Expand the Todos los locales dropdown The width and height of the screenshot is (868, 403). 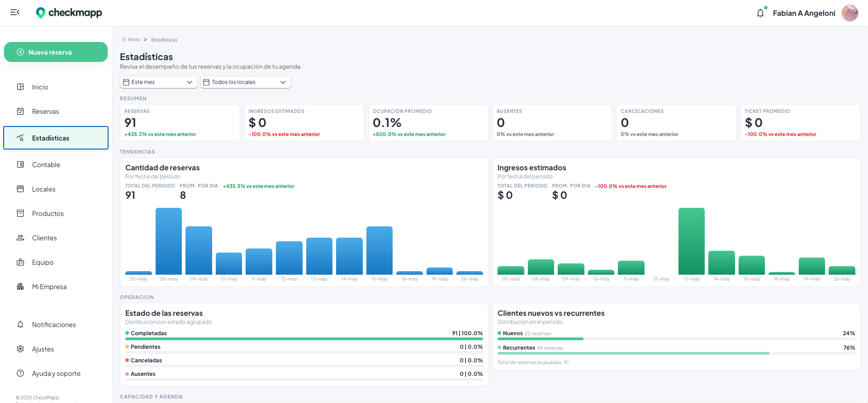246,82
